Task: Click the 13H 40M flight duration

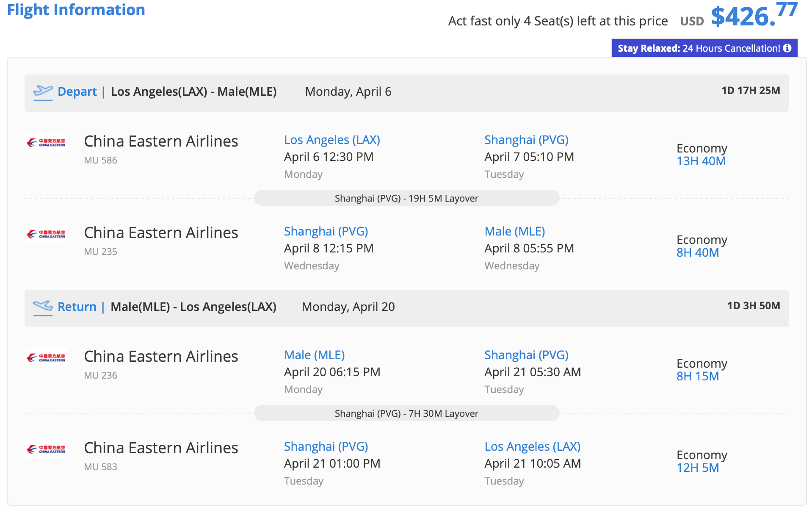Action: [x=701, y=161]
